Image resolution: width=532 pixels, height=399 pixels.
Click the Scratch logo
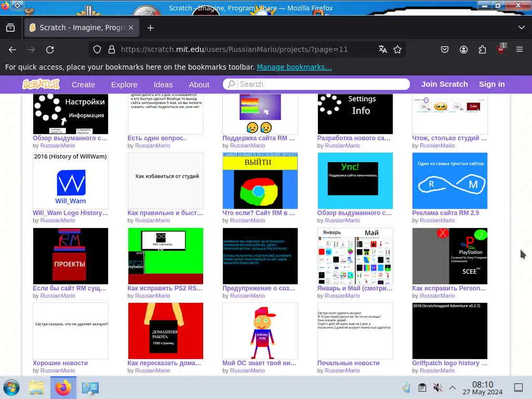point(41,84)
